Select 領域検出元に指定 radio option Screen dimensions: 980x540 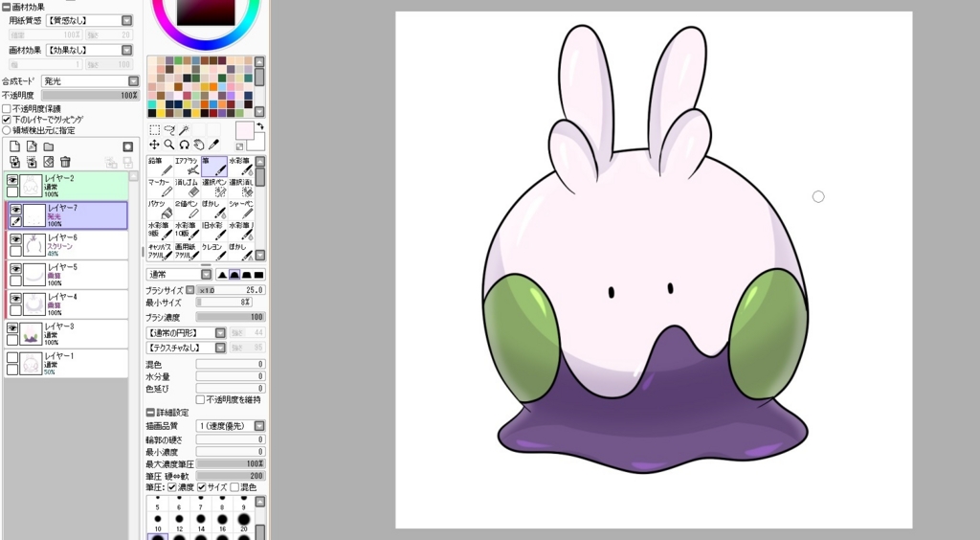7,130
